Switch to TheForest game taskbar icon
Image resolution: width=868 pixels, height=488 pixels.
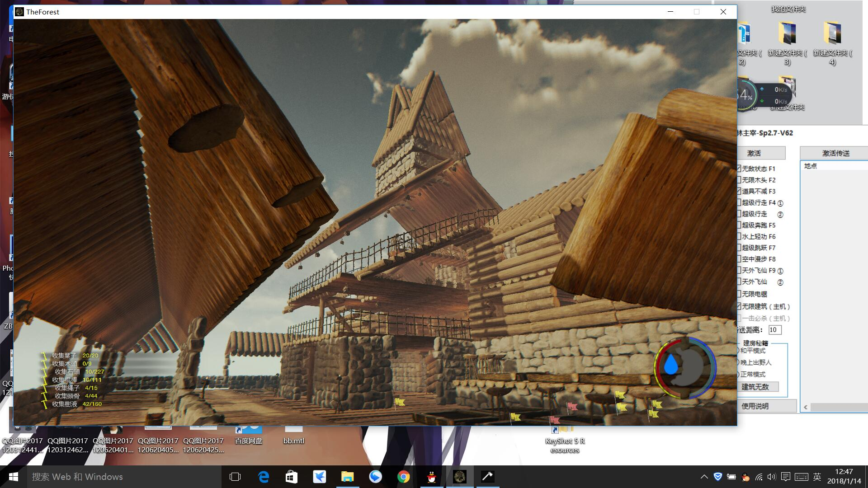pyautogui.click(x=459, y=477)
